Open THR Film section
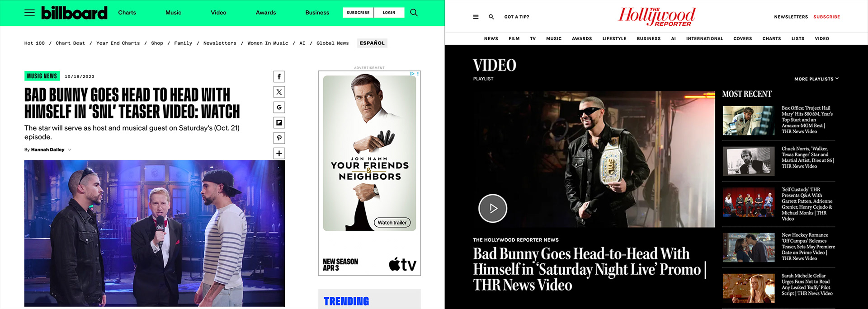The image size is (868, 309). [x=514, y=39]
